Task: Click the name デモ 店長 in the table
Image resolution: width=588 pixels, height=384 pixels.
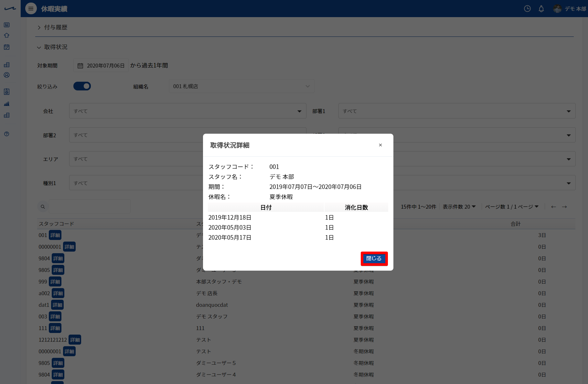Action: (207, 293)
